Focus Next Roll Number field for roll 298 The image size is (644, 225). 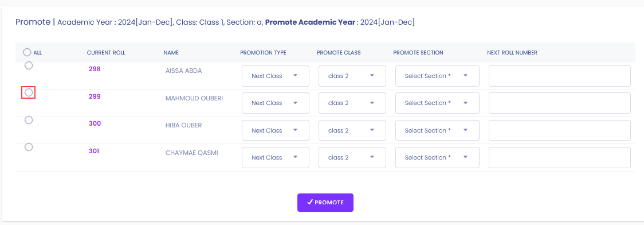click(559, 76)
